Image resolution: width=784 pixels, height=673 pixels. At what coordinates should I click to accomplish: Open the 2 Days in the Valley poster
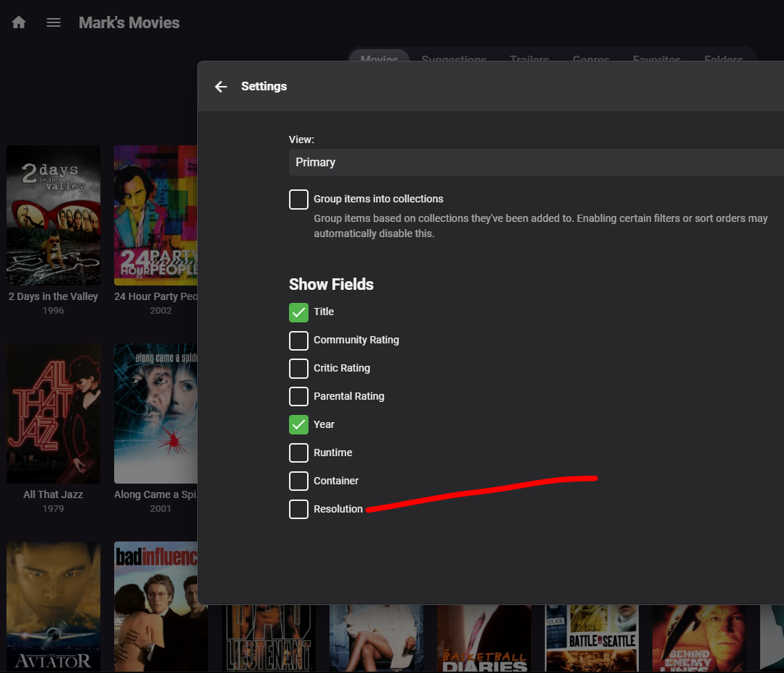pos(53,215)
